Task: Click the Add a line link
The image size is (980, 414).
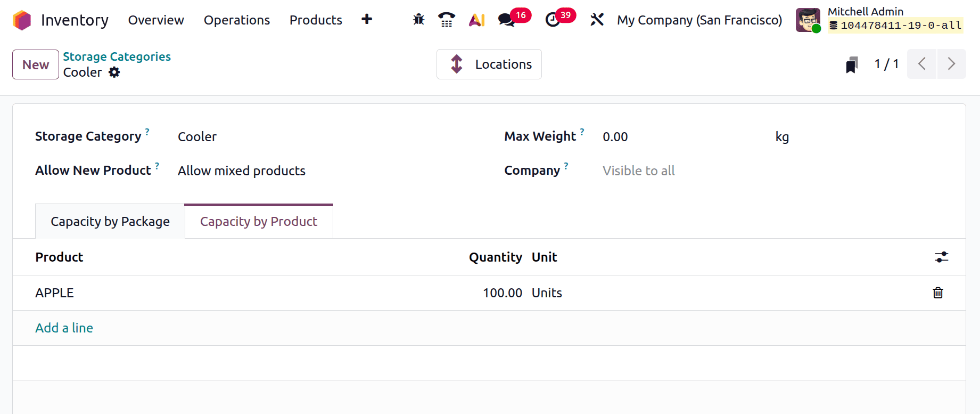Action: click(x=64, y=328)
